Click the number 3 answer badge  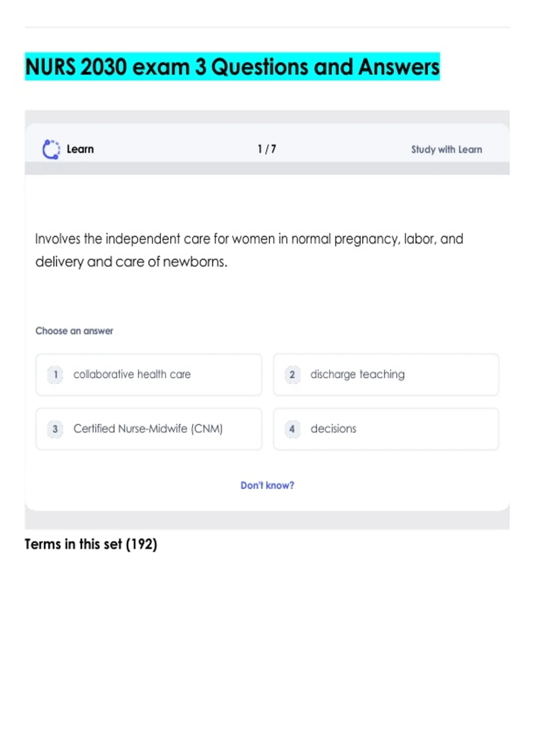(x=55, y=429)
